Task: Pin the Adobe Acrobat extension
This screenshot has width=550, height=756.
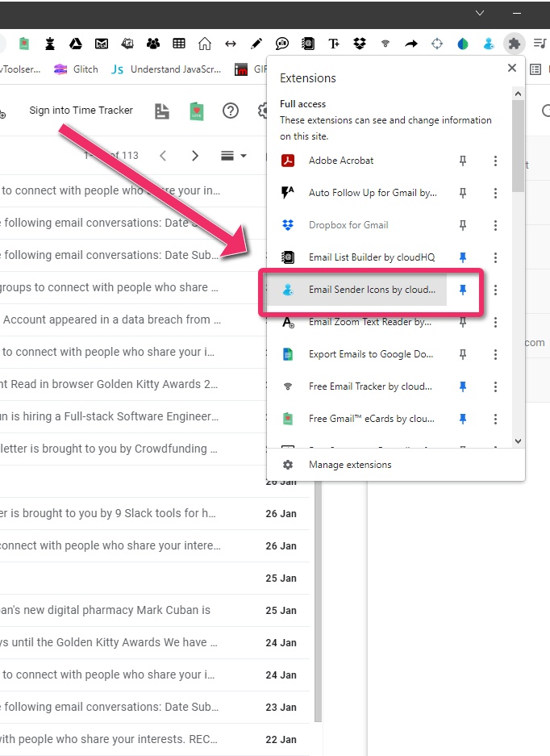Action: click(463, 161)
